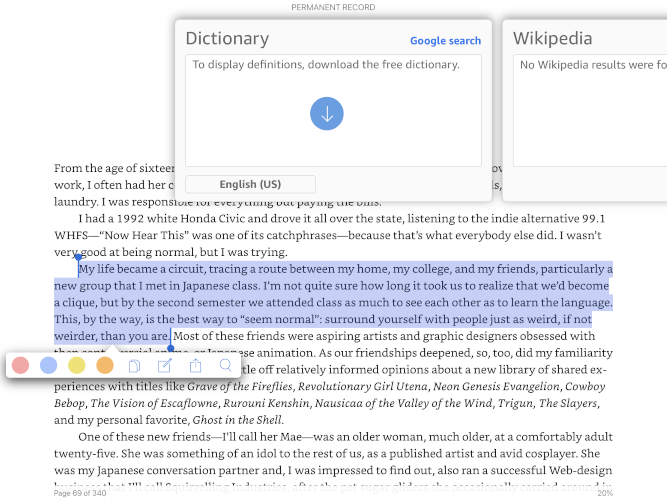This screenshot has width=667, height=500.
Task: Highlight selection with pink color
Action: (20, 365)
